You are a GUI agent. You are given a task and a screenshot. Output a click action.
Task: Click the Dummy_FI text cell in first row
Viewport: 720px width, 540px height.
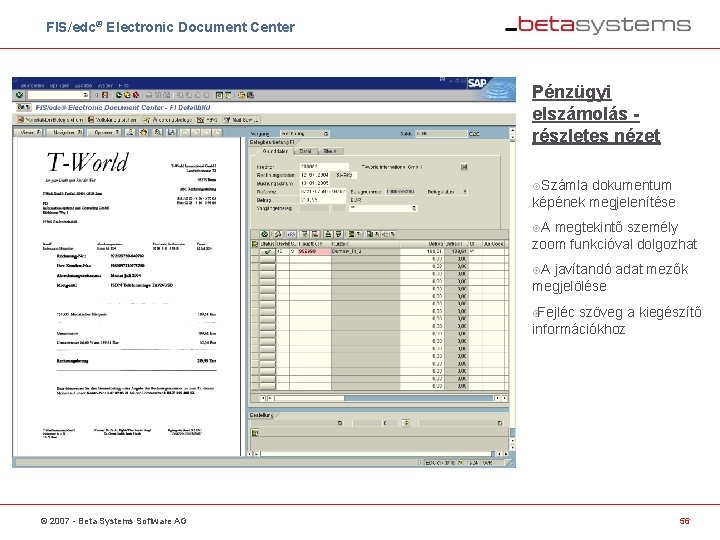pyautogui.click(x=365, y=252)
